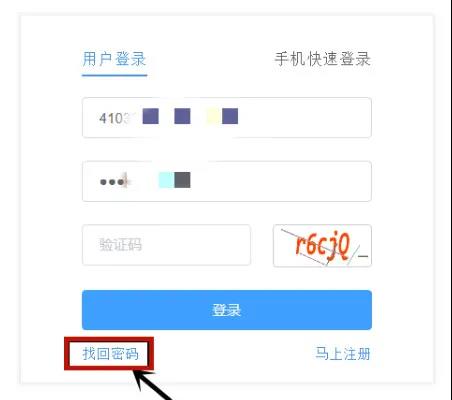Click the first purple square in account field
Viewport: 452px width, 400px height.
tap(151, 116)
